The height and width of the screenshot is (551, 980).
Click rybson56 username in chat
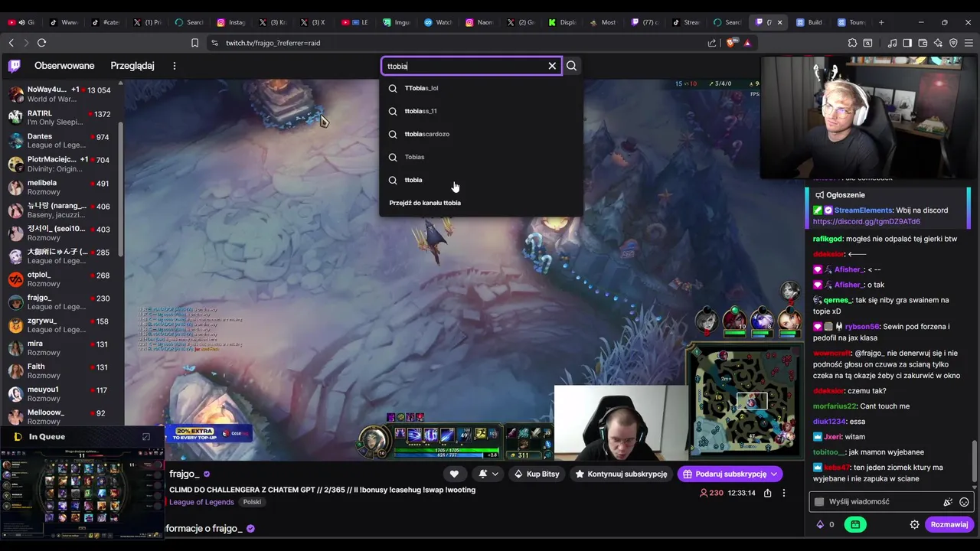click(862, 327)
